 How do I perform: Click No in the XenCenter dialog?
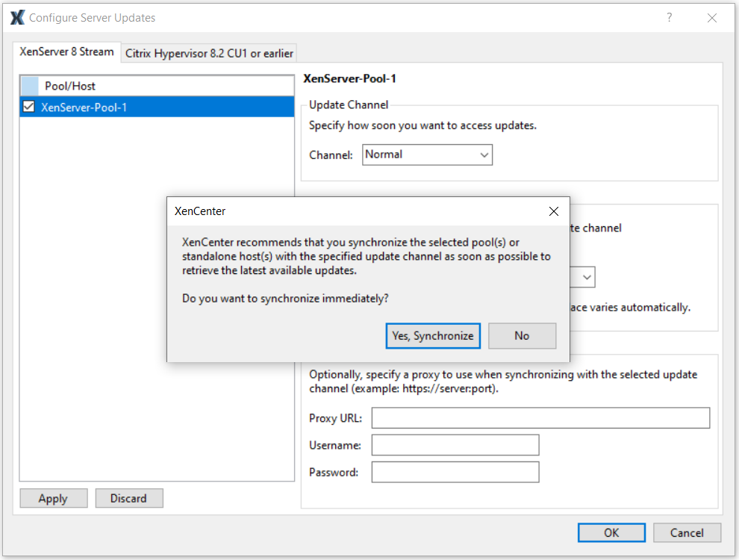522,335
